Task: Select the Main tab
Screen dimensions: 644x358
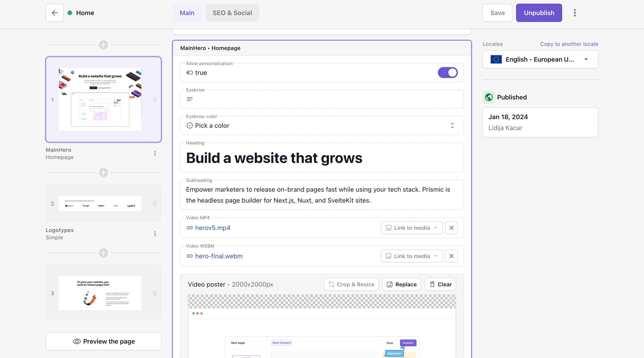Action: click(x=187, y=13)
